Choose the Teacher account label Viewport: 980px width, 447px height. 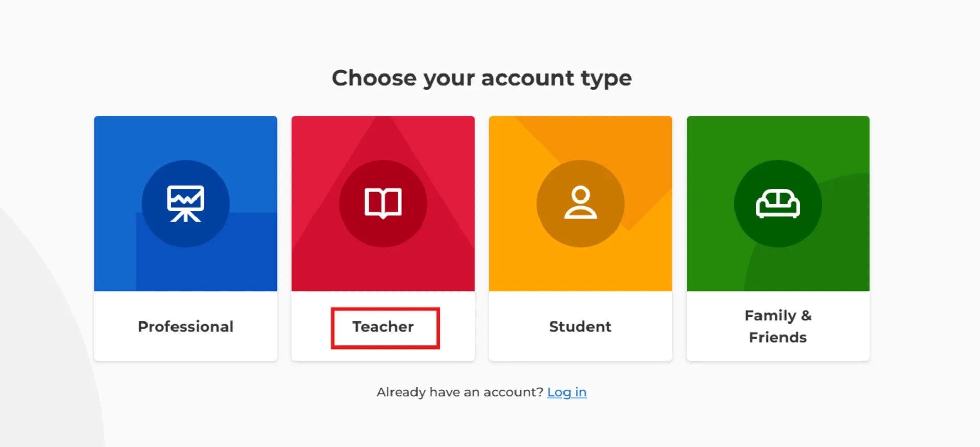(383, 327)
